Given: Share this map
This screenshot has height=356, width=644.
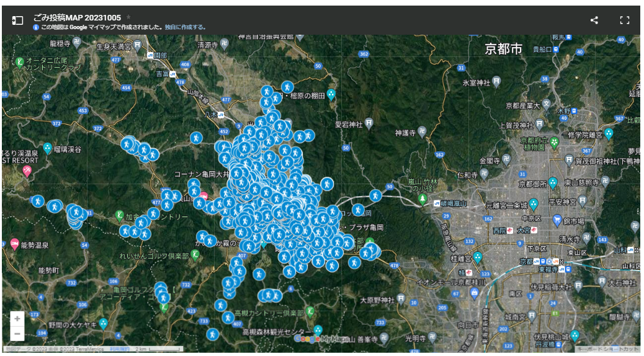Looking at the screenshot, I should [594, 20].
